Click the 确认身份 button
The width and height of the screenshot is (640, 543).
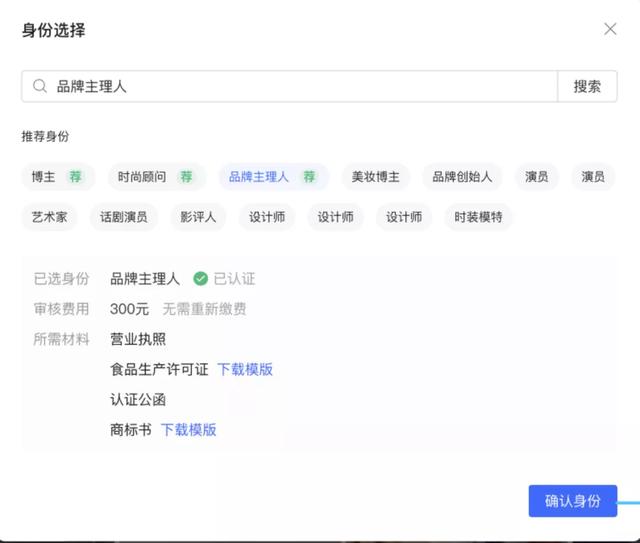click(572, 501)
